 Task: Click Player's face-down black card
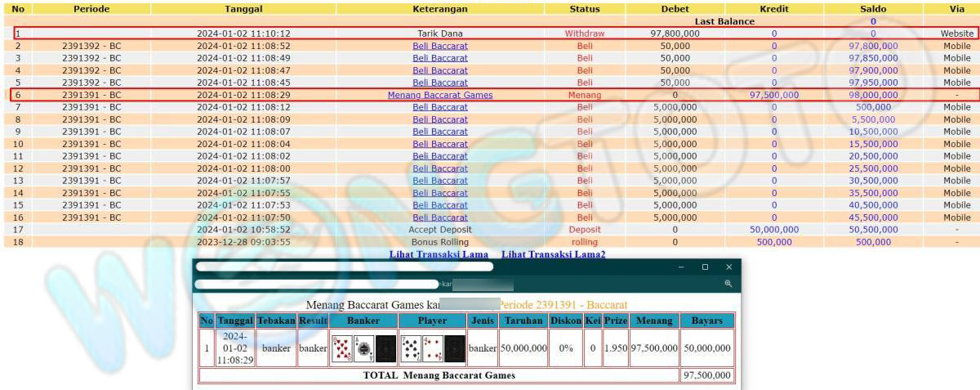tap(455, 348)
